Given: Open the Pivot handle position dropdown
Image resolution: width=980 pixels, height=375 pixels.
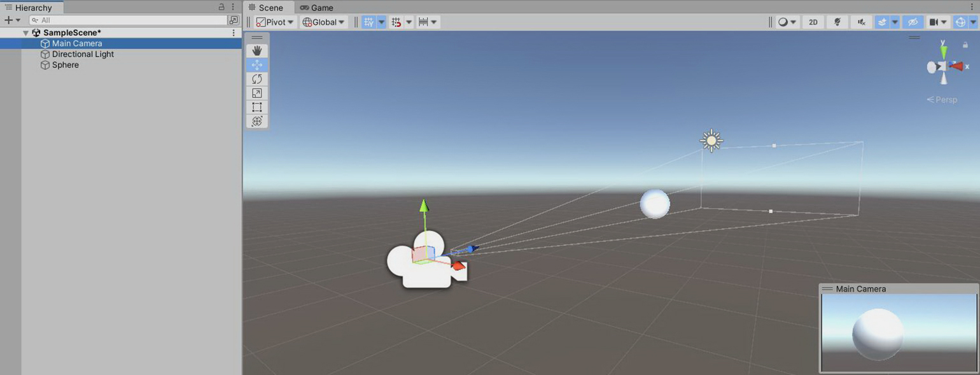Looking at the screenshot, I should tap(276, 22).
